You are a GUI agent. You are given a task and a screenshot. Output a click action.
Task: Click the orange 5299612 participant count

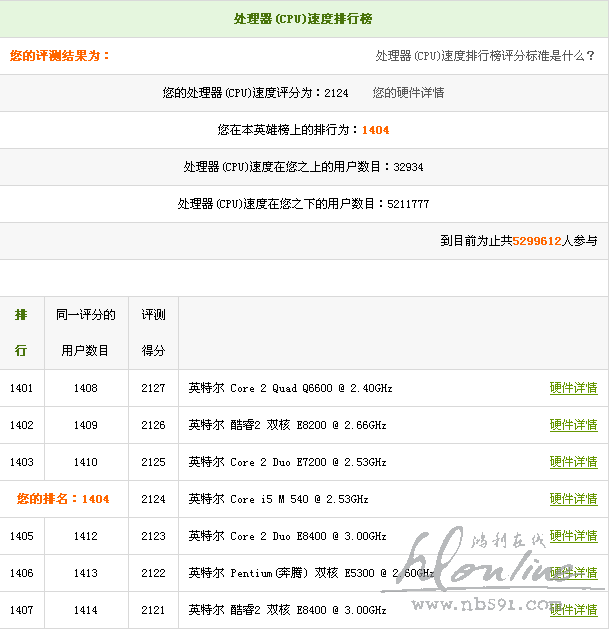point(537,241)
